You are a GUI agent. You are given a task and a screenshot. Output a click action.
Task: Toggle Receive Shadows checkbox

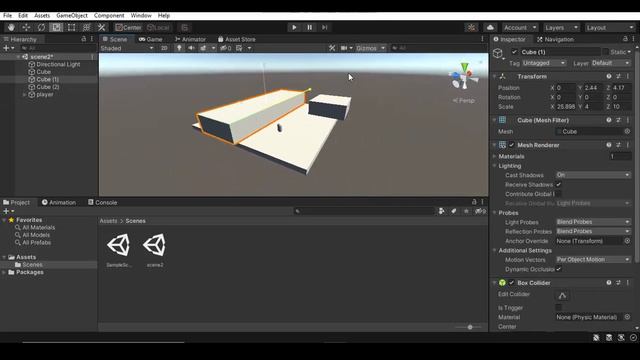click(558, 184)
